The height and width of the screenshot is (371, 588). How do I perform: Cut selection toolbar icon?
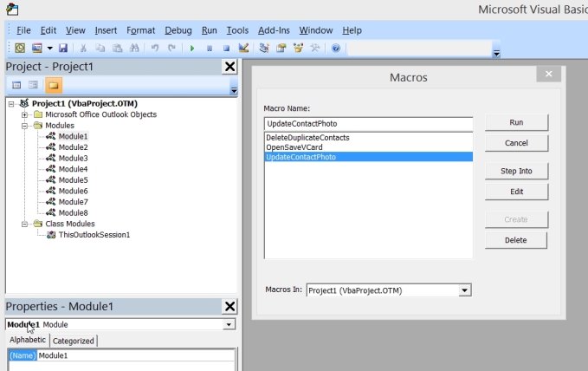83,48
